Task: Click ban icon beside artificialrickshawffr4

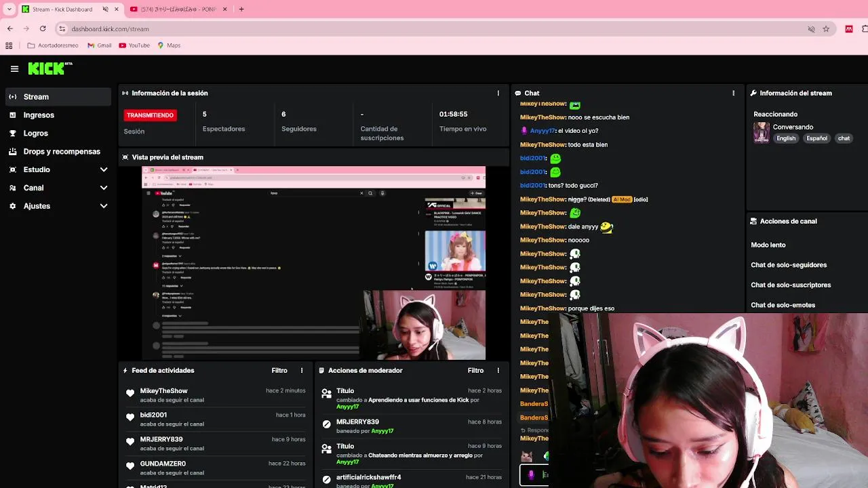Action: click(326, 479)
